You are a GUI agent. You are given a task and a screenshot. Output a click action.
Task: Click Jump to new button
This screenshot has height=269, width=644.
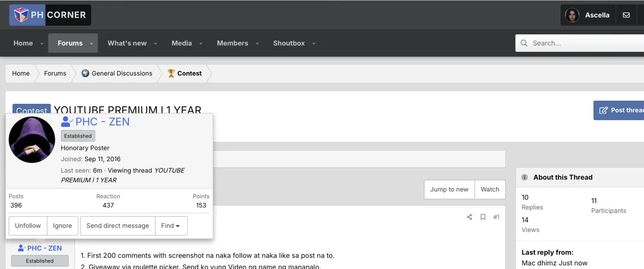point(449,189)
